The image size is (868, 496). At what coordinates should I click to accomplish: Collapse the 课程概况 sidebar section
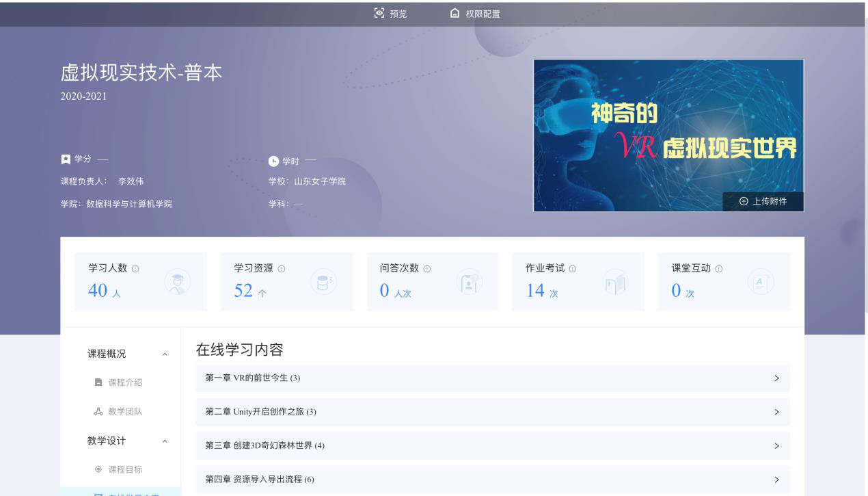163,354
